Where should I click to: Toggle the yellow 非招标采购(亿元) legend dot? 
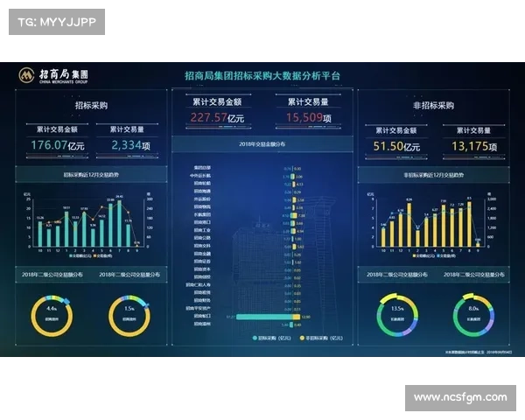pyautogui.click(x=302, y=338)
